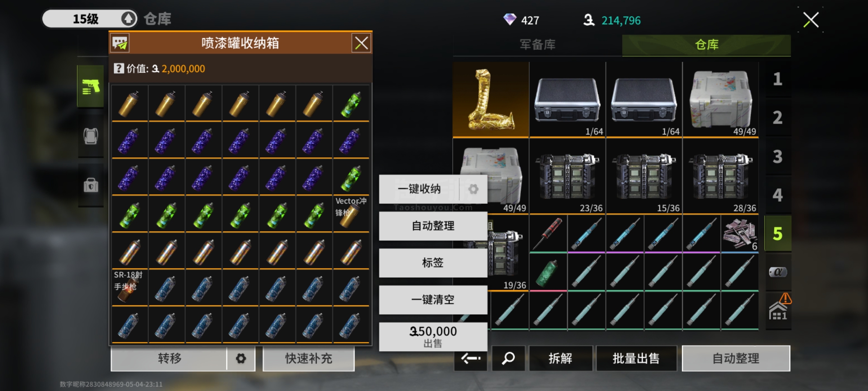868x391 pixels.
Task: Open the alpha container page icon
Action: click(x=778, y=272)
